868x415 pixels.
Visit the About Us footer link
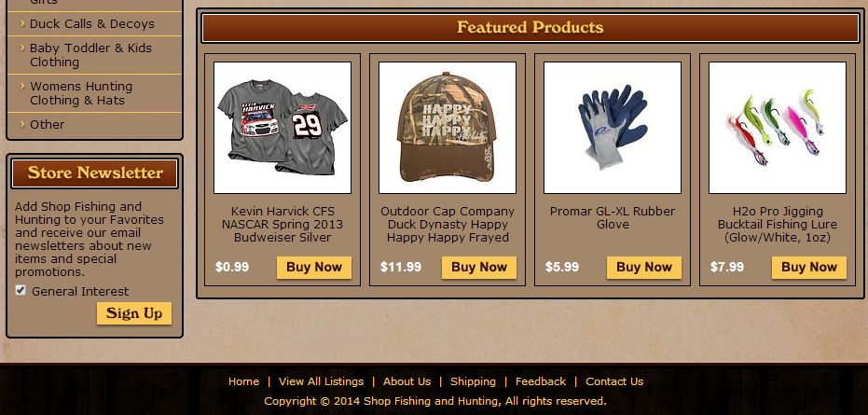tap(406, 381)
